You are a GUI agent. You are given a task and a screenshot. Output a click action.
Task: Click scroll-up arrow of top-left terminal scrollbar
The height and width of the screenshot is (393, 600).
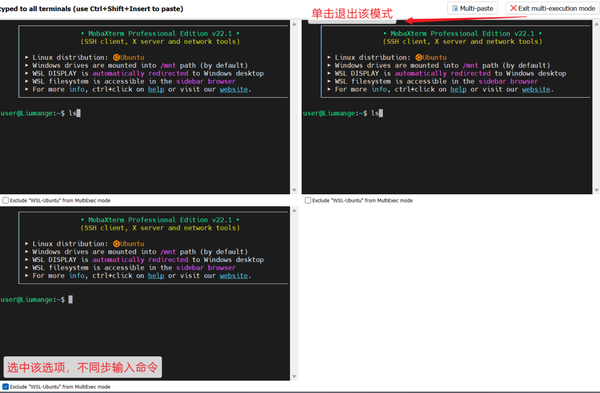[x=294, y=24]
